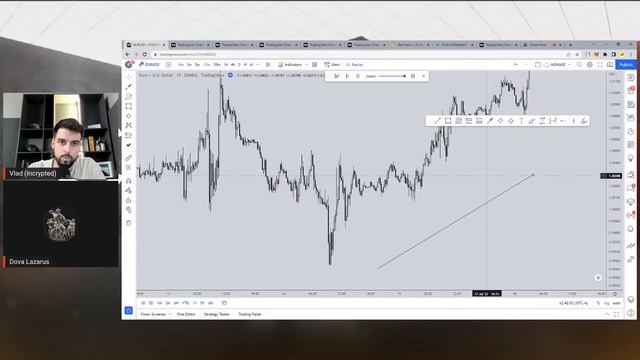Open quick search magnifier icon
The image size is (640, 360).
coord(579,64)
